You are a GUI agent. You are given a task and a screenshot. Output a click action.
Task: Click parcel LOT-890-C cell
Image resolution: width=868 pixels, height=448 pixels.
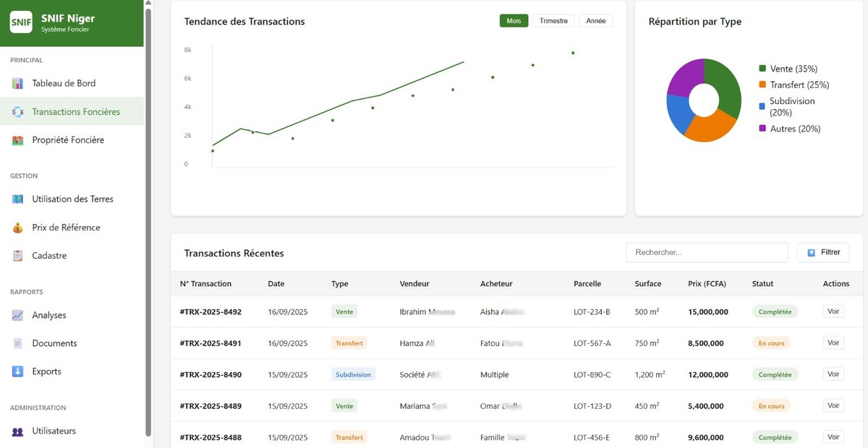click(592, 375)
